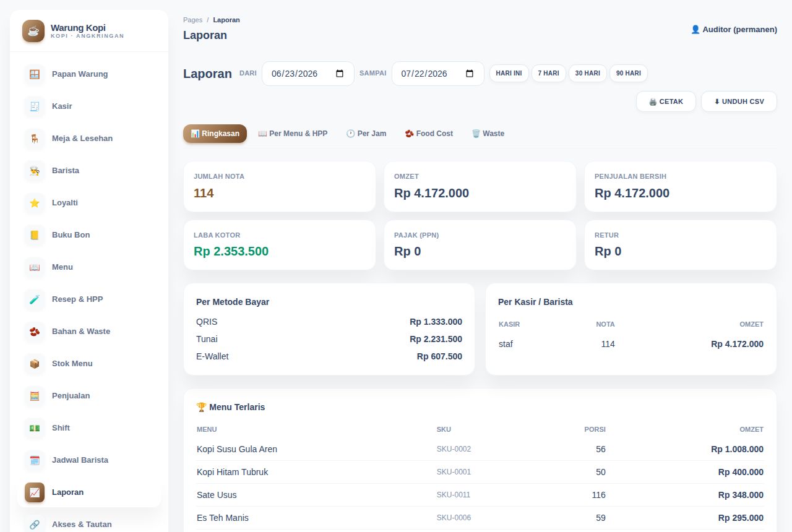Viewport: 792px width, 532px height.
Task: Open the Barista chef icon
Action: (x=35, y=171)
